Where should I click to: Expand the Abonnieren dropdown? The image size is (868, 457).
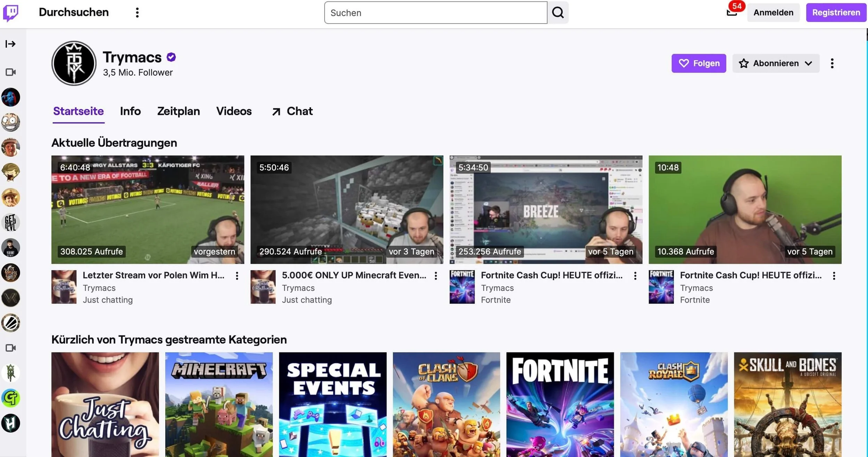click(776, 63)
